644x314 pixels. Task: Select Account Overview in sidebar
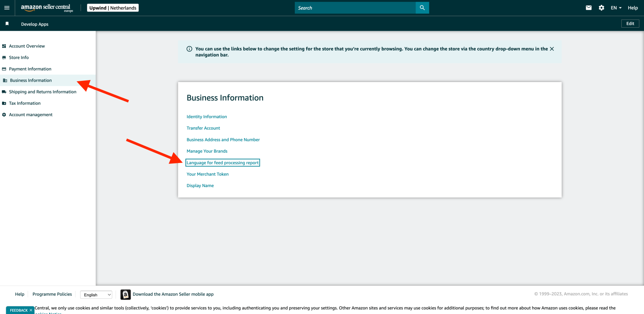coord(27,46)
